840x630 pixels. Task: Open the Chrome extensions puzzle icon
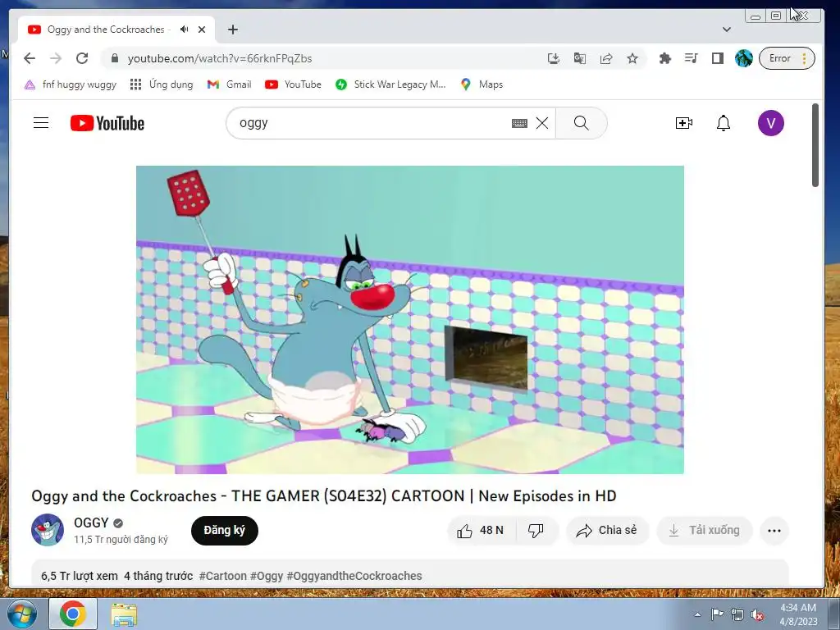[x=664, y=58]
